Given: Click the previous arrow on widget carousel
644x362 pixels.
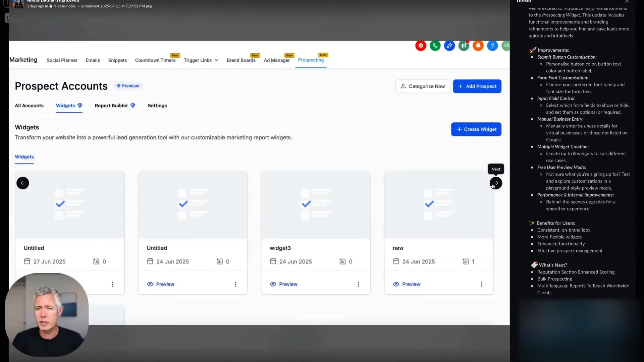Looking at the screenshot, I should point(23,183).
